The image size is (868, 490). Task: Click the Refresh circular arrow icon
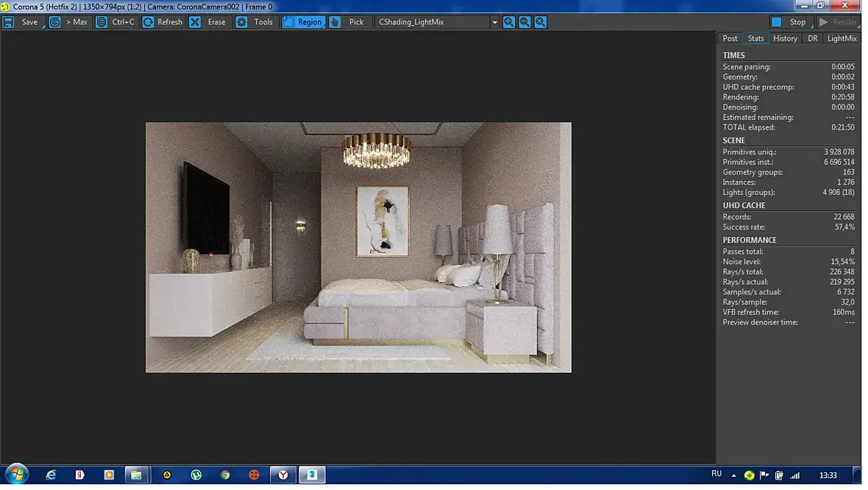(x=148, y=22)
